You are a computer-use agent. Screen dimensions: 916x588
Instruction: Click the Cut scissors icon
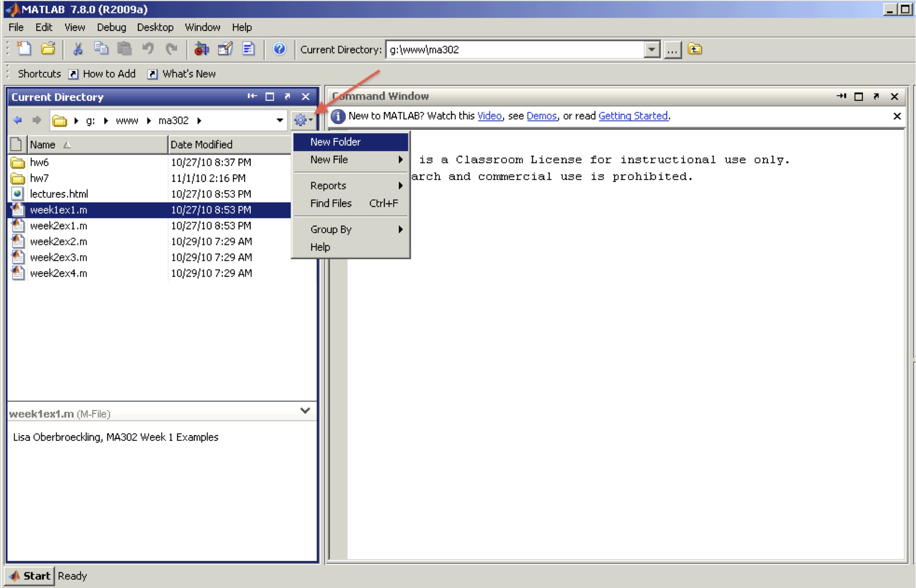[x=78, y=49]
